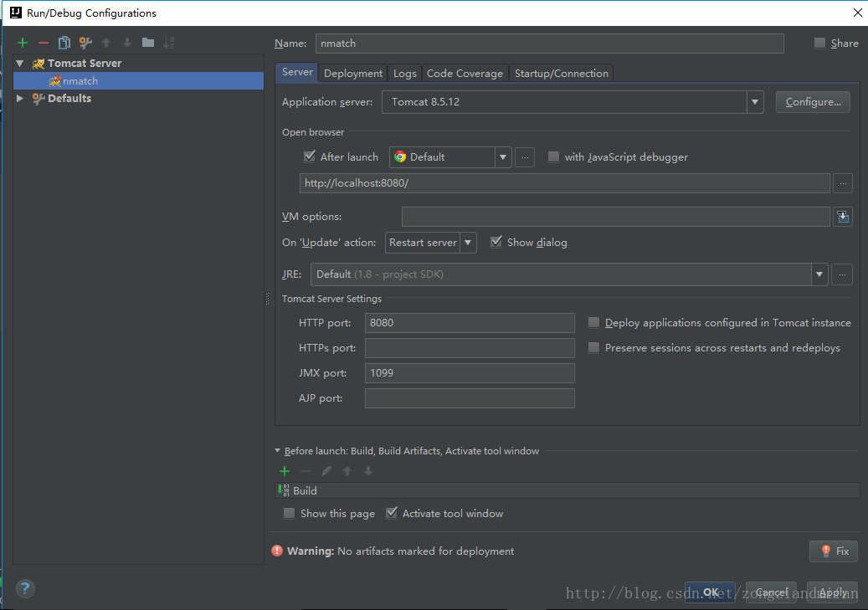Viewport: 868px width, 610px height.
Task: Click the Configure... button
Action: tap(813, 102)
